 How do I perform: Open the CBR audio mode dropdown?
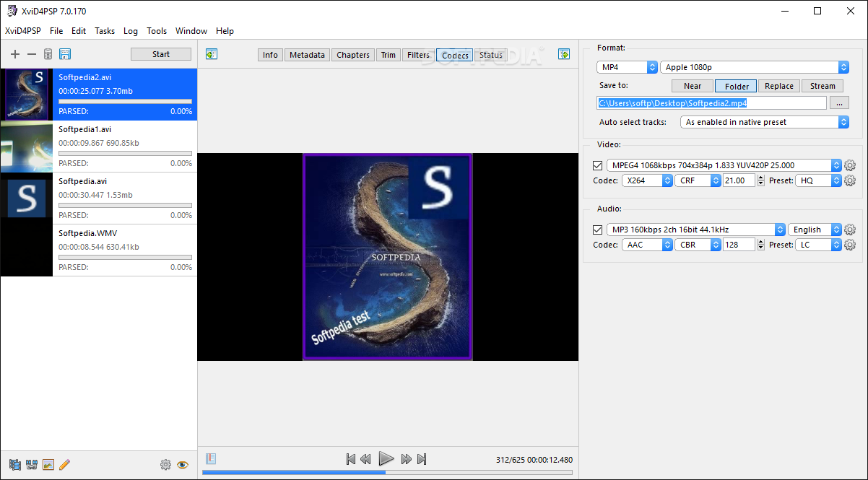698,245
